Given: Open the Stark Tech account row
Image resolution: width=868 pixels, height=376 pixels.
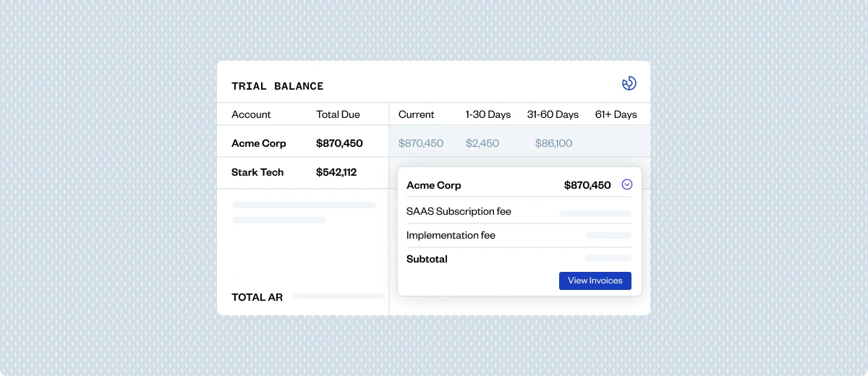Looking at the screenshot, I should 258,172.
